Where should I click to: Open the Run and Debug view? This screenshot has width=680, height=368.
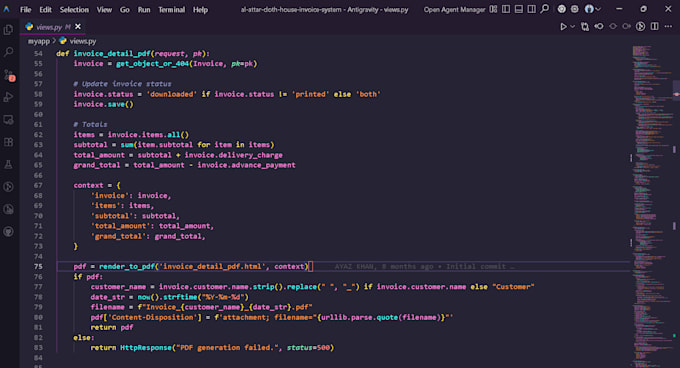[x=8, y=97]
